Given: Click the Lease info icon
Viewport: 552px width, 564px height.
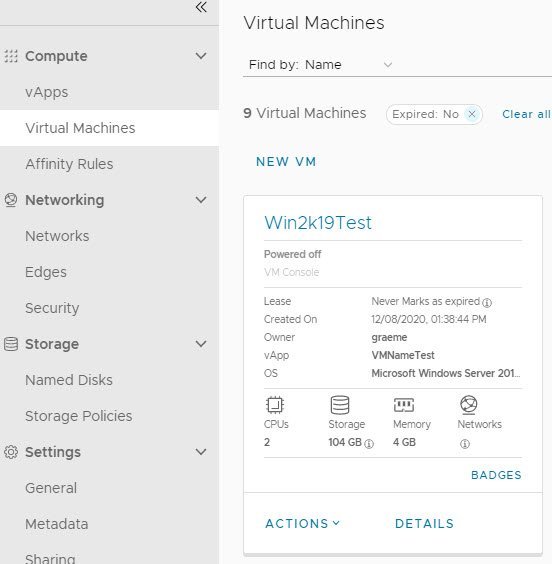Looking at the screenshot, I should pos(487,303).
